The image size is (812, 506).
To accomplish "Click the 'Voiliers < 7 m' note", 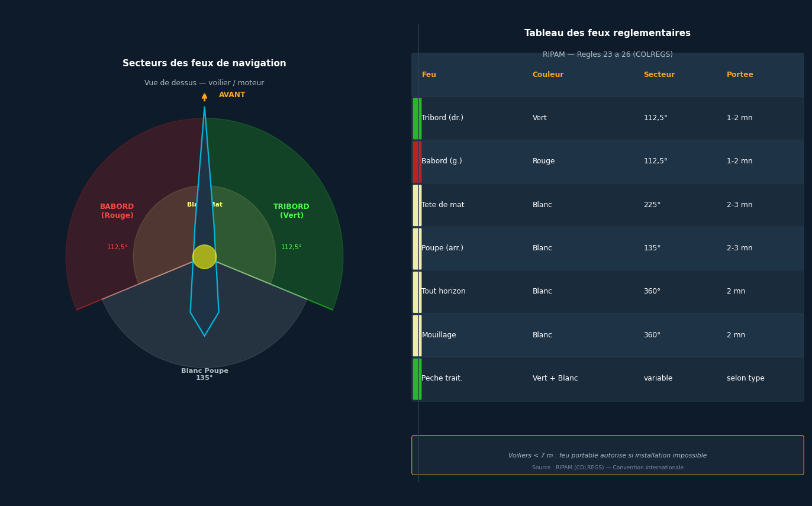I will [x=607, y=456].
